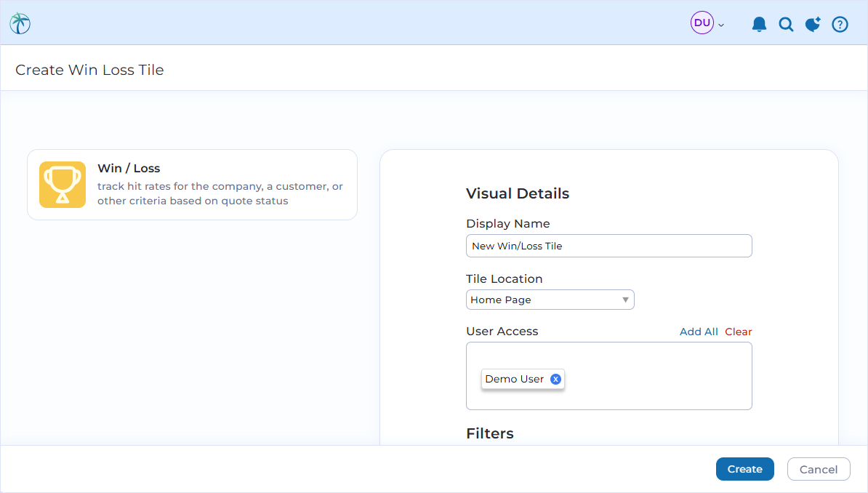Click the sparkle chat assistant icon
868x493 pixels.
pos(813,25)
